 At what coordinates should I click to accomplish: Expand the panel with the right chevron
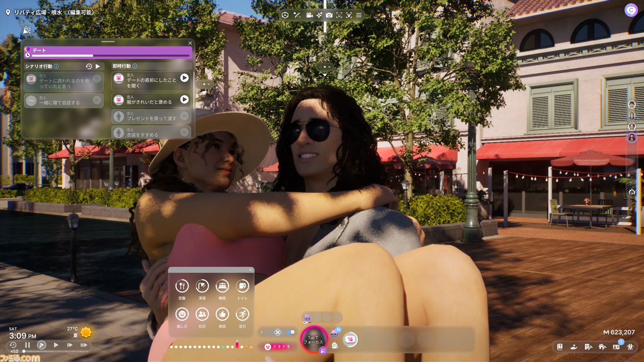click(262, 332)
